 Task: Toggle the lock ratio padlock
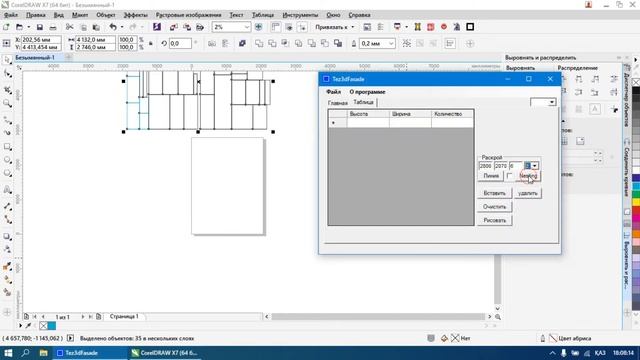tap(151, 44)
